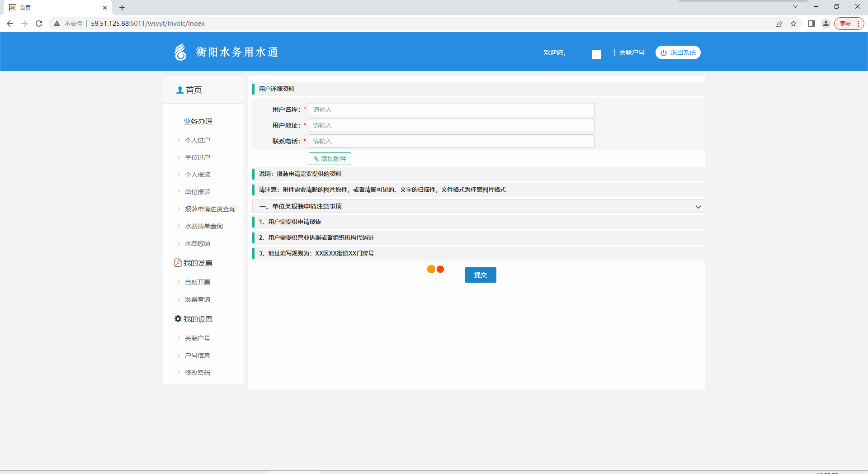Click the insecure site warning icon

click(x=57, y=24)
